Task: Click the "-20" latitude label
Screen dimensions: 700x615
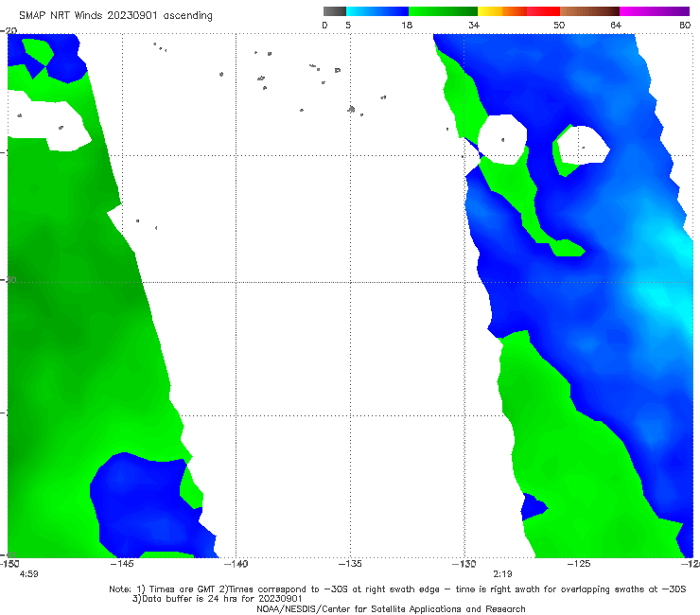Action: tap(9, 30)
